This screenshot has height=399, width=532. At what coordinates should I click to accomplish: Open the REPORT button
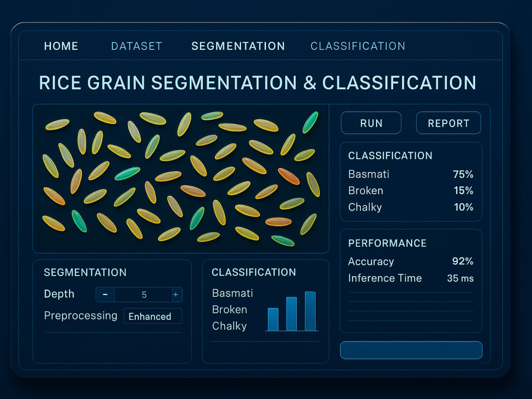point(448,123)
